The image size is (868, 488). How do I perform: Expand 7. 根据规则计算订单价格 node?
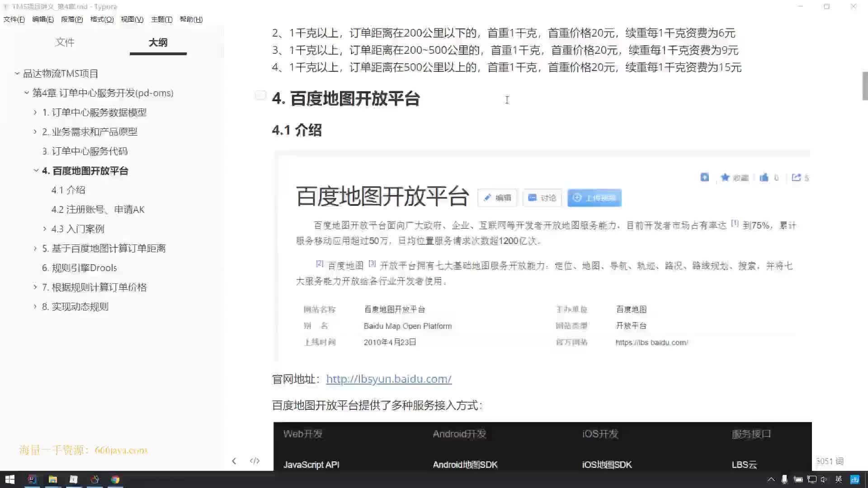(35, 287)
